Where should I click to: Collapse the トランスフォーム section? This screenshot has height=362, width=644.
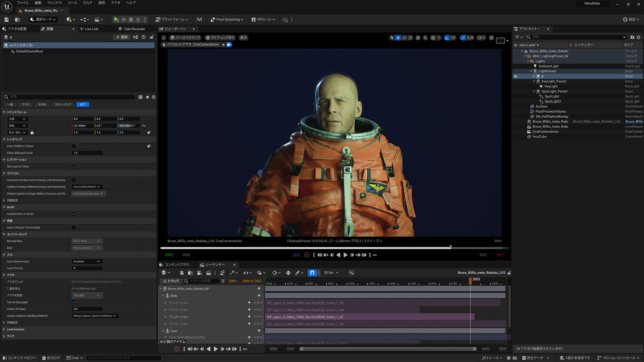click(4, 112)
